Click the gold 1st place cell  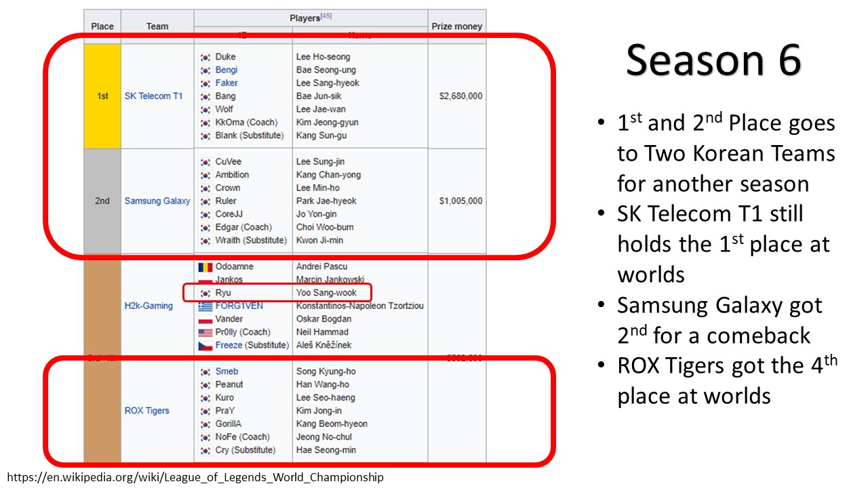pyautogui.click(x=102, y=96)
